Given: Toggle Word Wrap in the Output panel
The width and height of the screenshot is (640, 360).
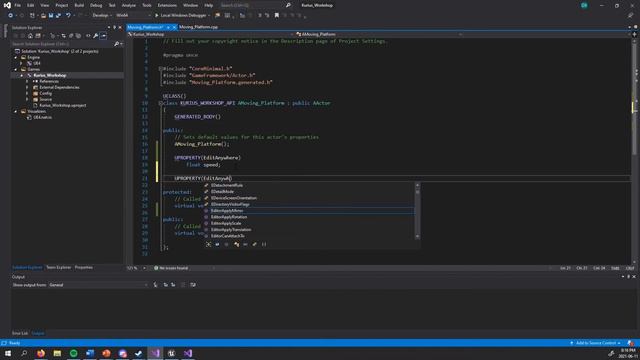Looking at the screenshot, I should click(x=193, y=285).
